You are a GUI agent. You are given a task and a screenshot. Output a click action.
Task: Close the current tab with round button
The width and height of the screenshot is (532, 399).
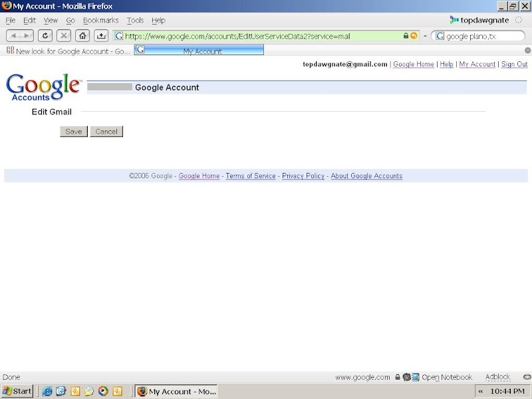(527, 51)
